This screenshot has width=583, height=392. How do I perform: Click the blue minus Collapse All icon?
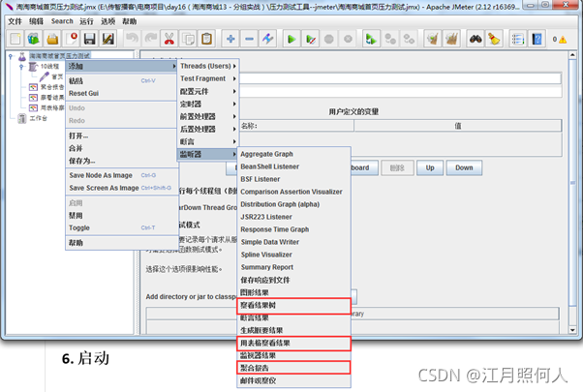249,39
